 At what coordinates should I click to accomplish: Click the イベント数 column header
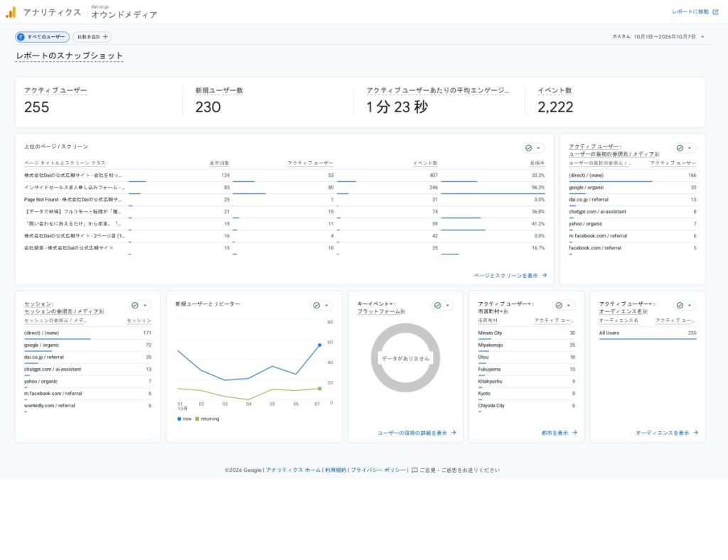(425, 163)
